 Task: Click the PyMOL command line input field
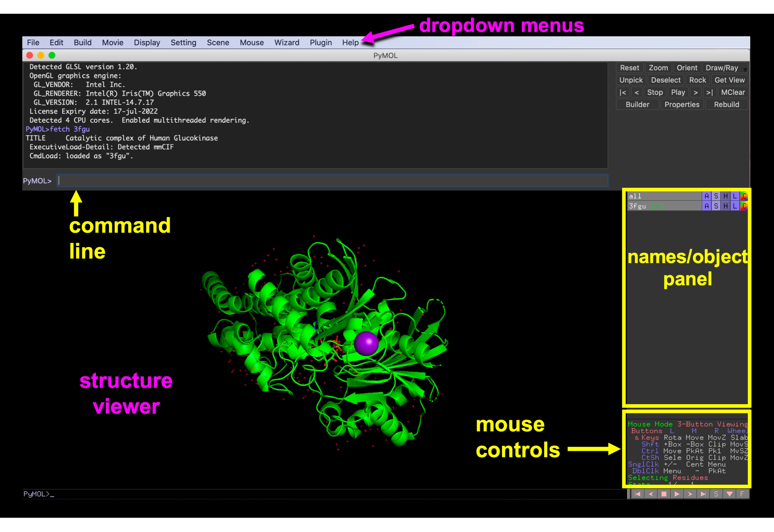point(332,181)
